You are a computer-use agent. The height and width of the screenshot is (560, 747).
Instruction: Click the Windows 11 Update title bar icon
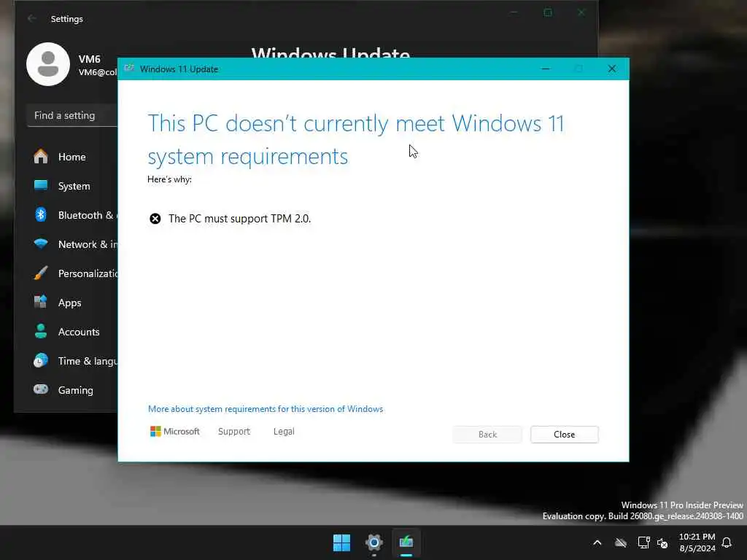point(129,69)
